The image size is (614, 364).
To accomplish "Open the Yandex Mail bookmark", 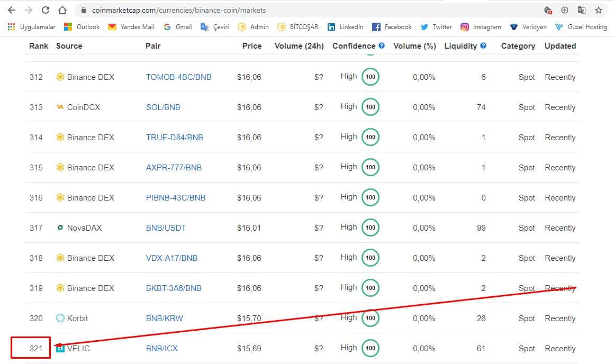I will point(131,26).
